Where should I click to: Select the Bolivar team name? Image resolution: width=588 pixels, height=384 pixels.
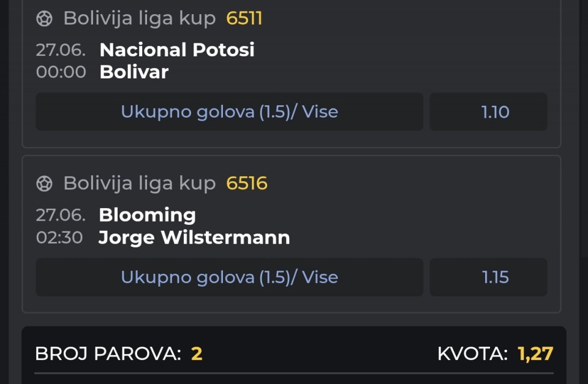point(134,72)
